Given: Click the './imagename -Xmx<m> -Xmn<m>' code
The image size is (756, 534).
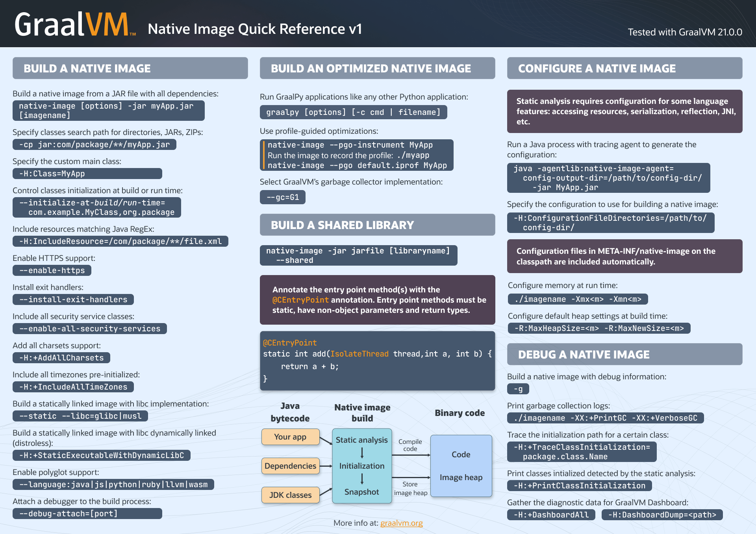Looking at the screenshot, I should pyautogui.click(x=578, y=299).
